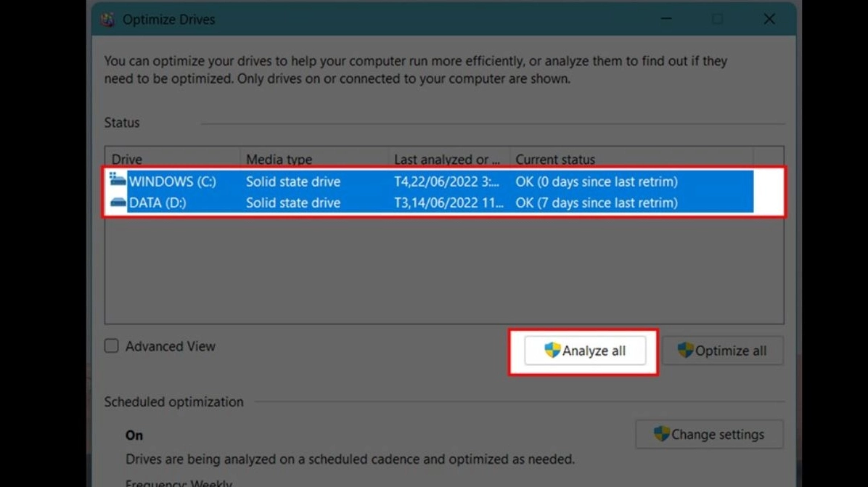Select the DATA (D:) drive row
868x487 pixels.
click(290, 202)
